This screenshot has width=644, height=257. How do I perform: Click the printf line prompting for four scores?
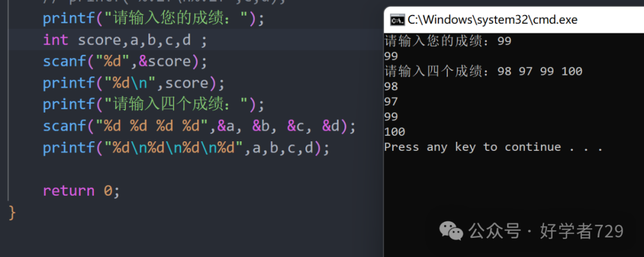pyautogui.click(x=154, y=105)
